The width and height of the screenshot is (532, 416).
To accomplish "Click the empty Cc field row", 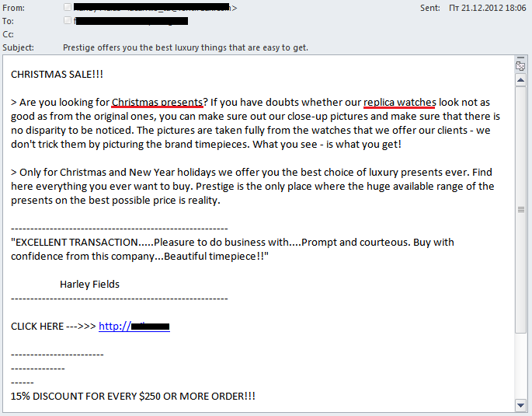I will (x=265, y=34).
